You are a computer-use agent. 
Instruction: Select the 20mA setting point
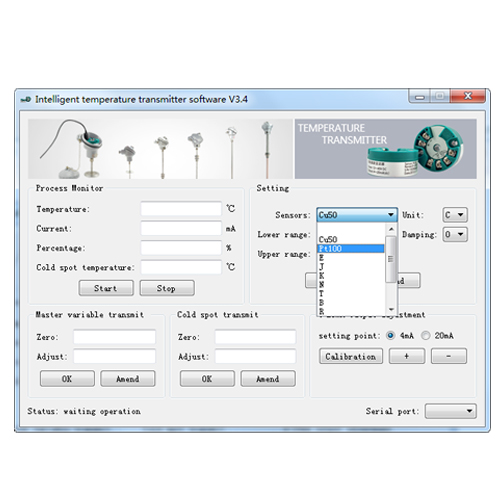click(425, 335)
